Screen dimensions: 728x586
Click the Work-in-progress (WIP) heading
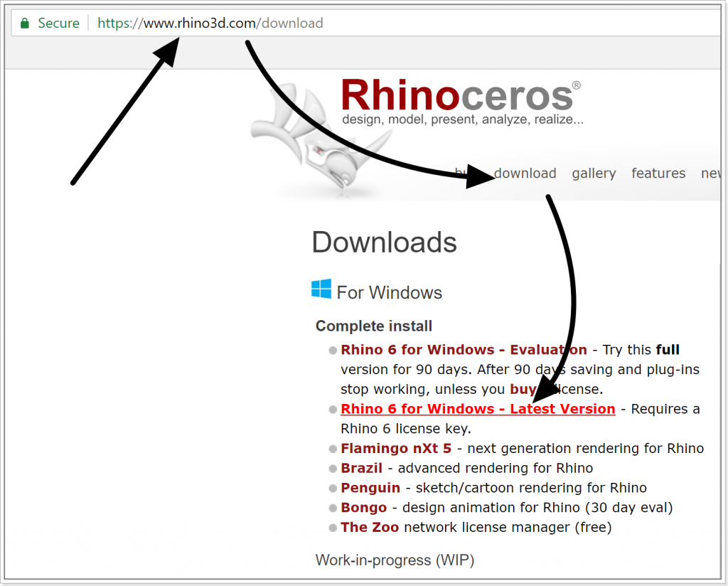point(395,560)
